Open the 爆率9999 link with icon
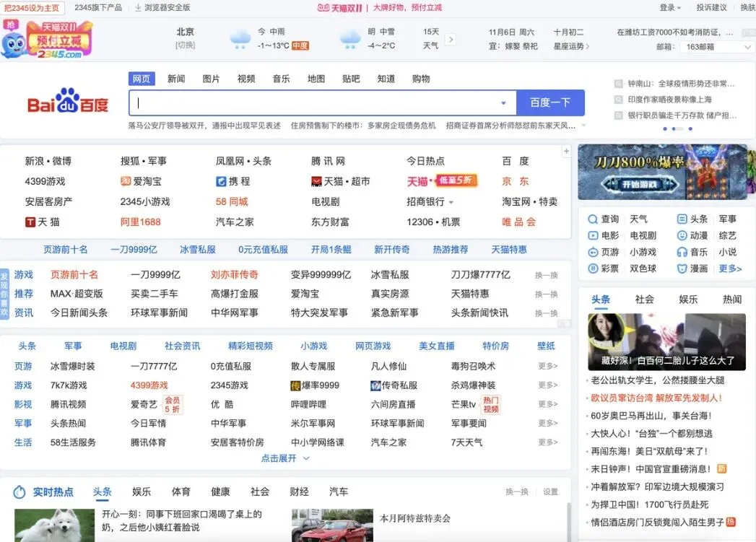 click(315, 385)
